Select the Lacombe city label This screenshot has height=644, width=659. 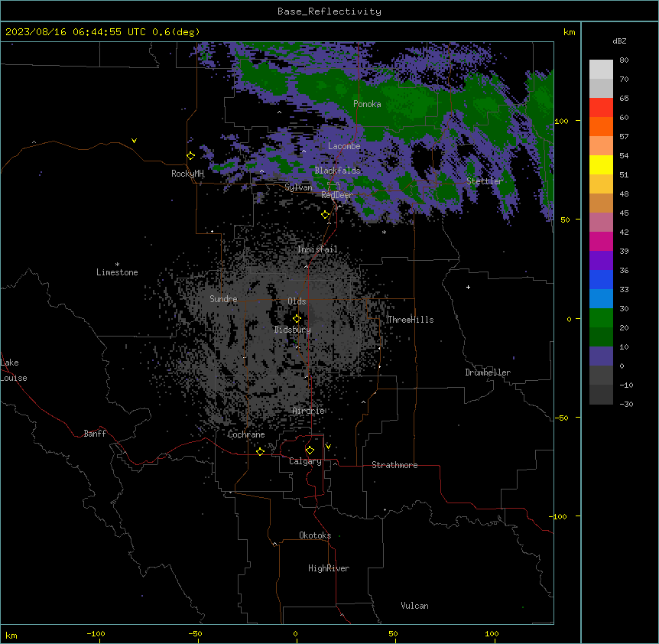[344, 146]
